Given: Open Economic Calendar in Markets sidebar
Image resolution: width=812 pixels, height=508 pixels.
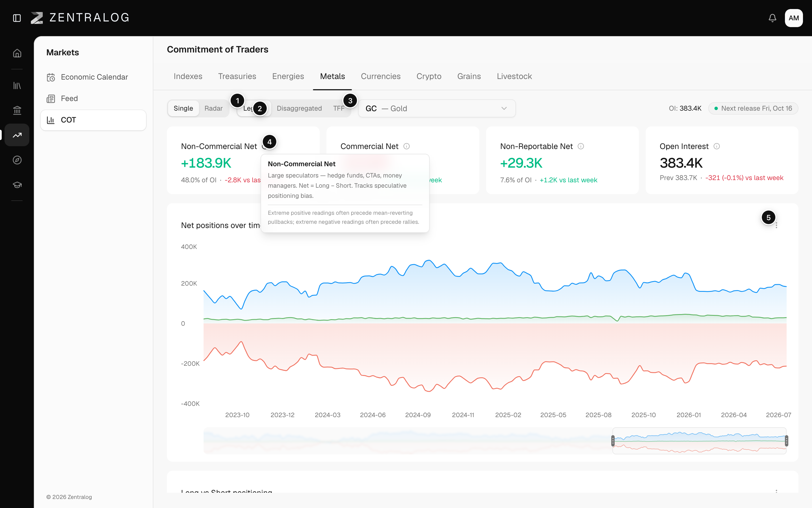Looking at the screenshot, I should point(93,77).
